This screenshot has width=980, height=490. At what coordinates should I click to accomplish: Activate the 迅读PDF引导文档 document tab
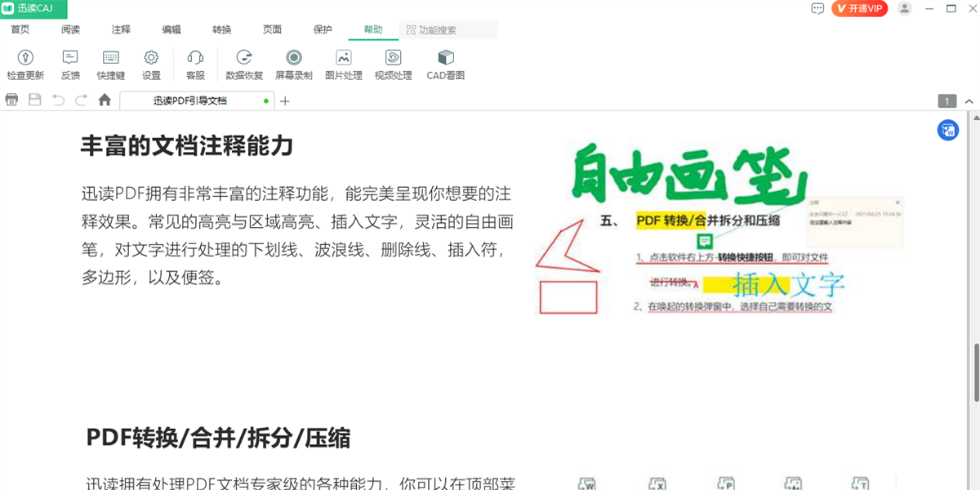[x=196, y=101]
